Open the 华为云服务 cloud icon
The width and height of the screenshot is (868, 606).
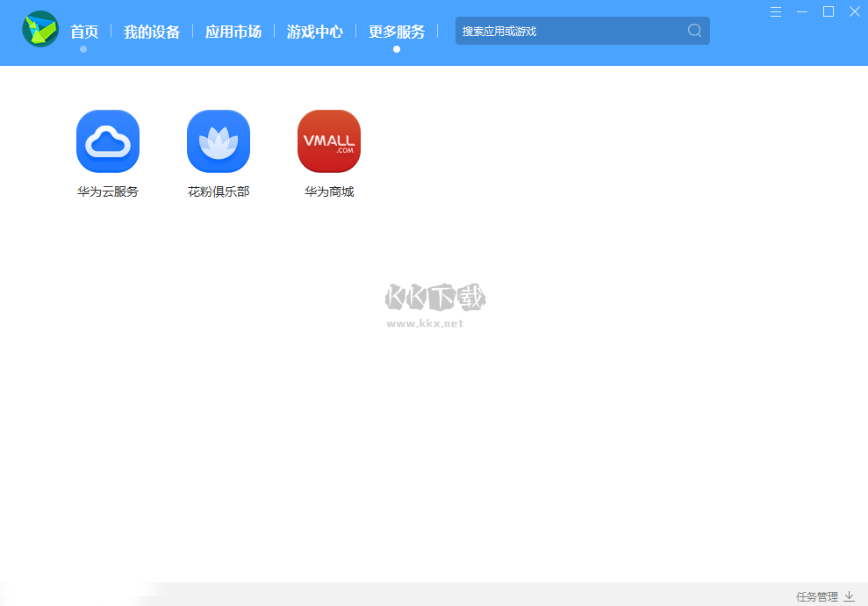(x=108, y=141)
